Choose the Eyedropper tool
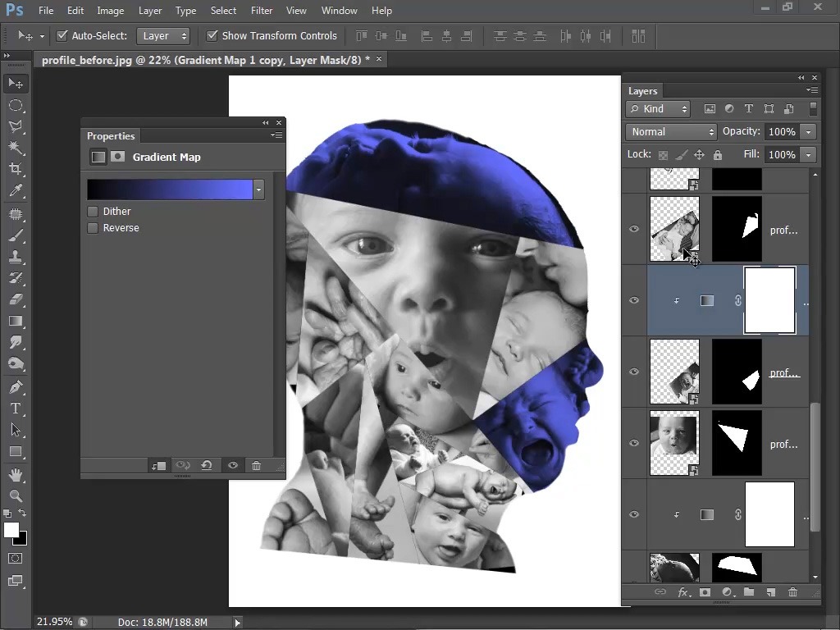 click(x=16, y=190)
